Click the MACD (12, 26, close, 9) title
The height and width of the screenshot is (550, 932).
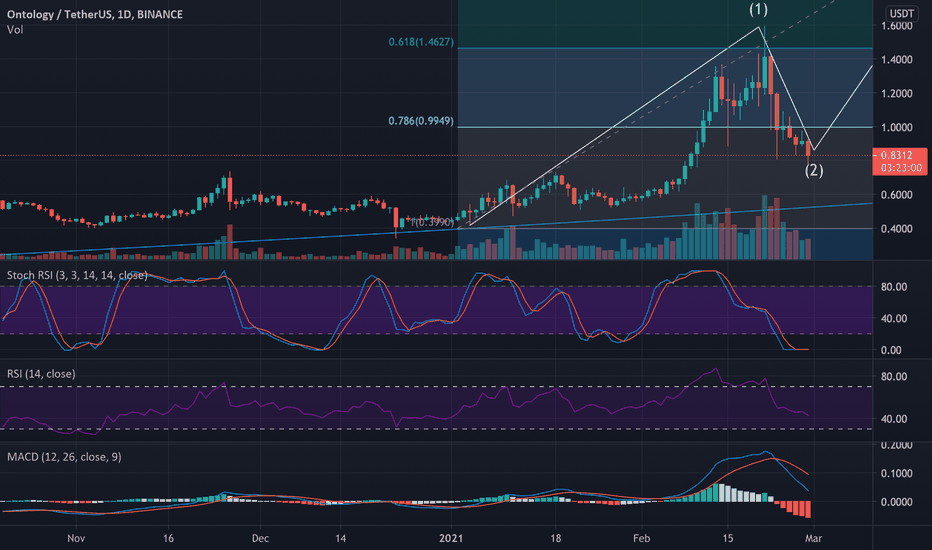point(64,457)
